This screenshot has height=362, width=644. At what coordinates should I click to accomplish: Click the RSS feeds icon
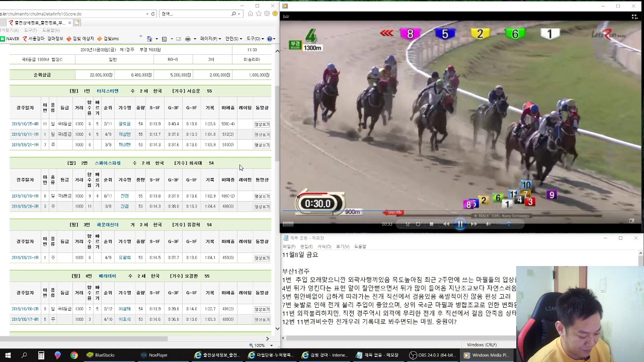click(x=164, y=39)
